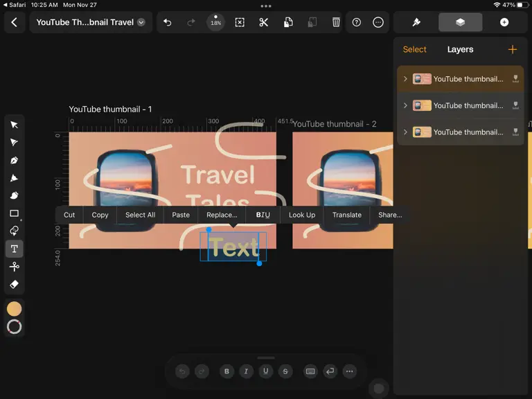
Task: Choose Share... in the context menu
Action: click(390, 215)
